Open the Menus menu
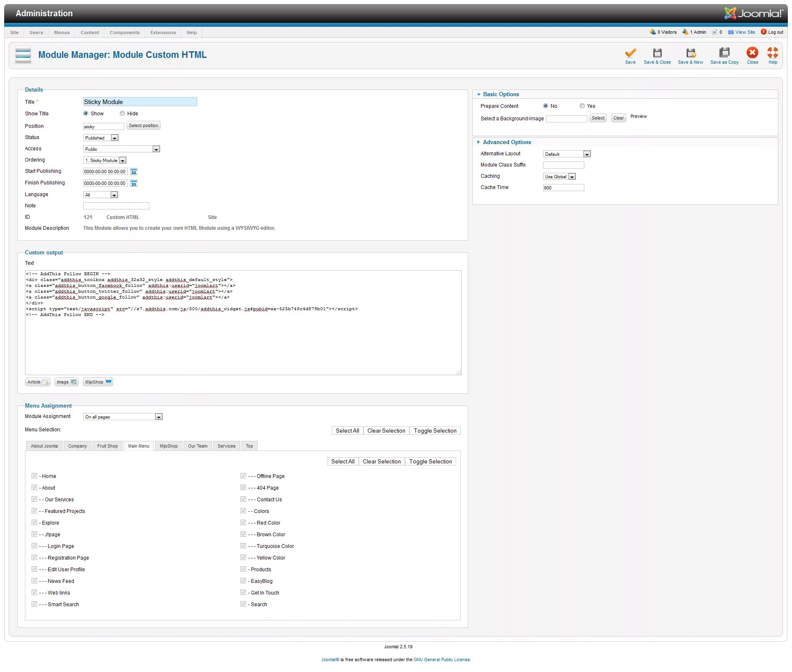The image size is (792, 672). [62, 32]
